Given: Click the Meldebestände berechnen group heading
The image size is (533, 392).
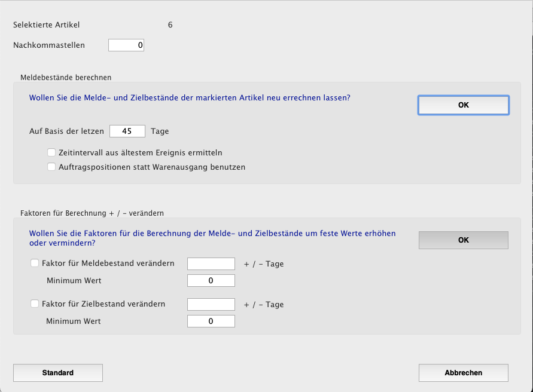Looking at the screenshot, I should coord(66,77).
